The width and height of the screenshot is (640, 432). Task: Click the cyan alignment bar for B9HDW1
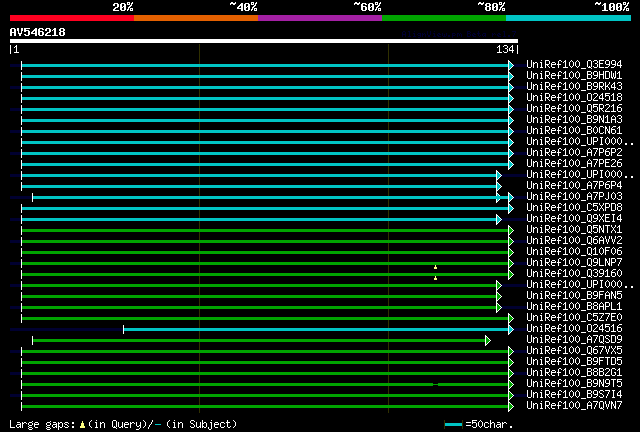(265, 76)
